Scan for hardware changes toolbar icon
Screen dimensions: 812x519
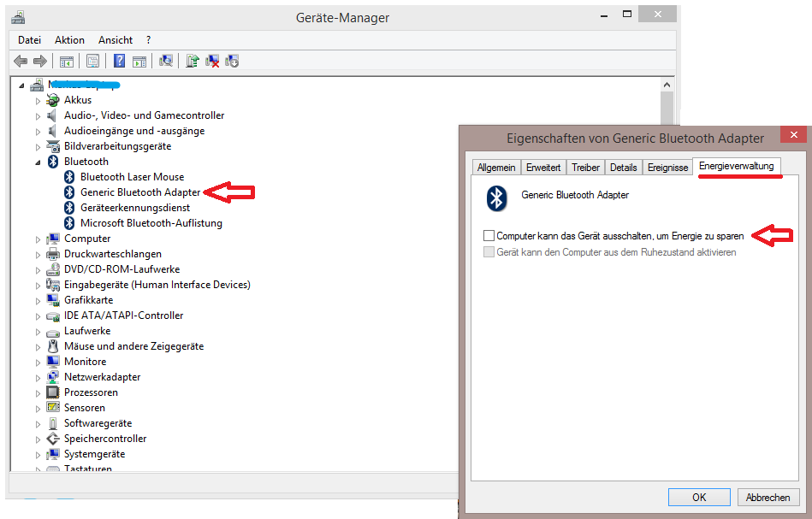[166, 61]
